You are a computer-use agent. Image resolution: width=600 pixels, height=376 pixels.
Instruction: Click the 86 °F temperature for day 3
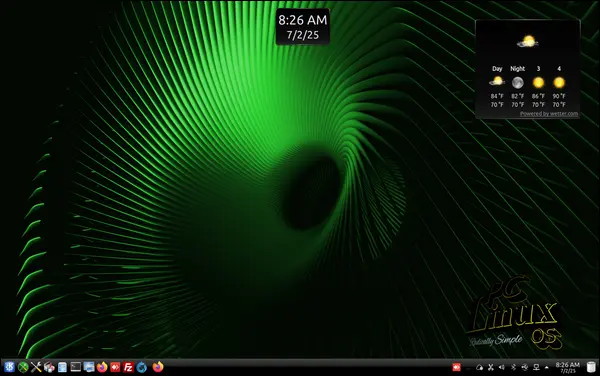[538, 96]
